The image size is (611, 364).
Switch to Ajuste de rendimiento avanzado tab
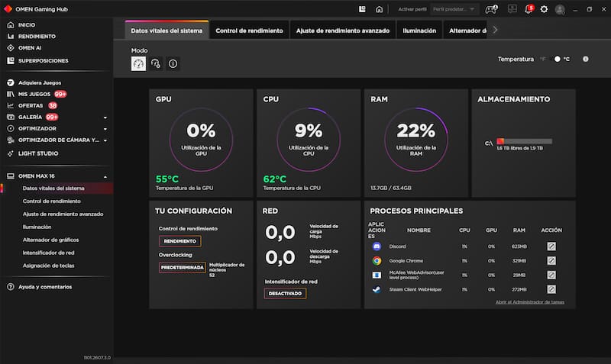tap(343, 31)
